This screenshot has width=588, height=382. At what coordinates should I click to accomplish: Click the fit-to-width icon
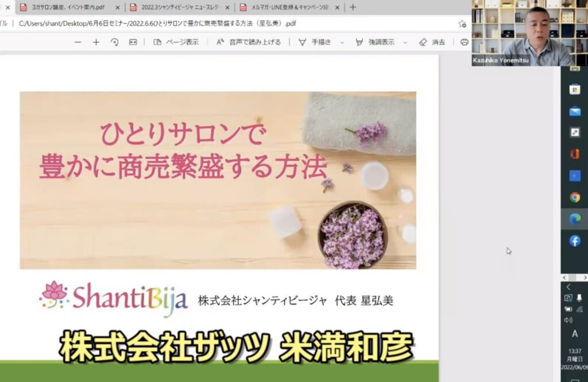click(x=133, y=42)
